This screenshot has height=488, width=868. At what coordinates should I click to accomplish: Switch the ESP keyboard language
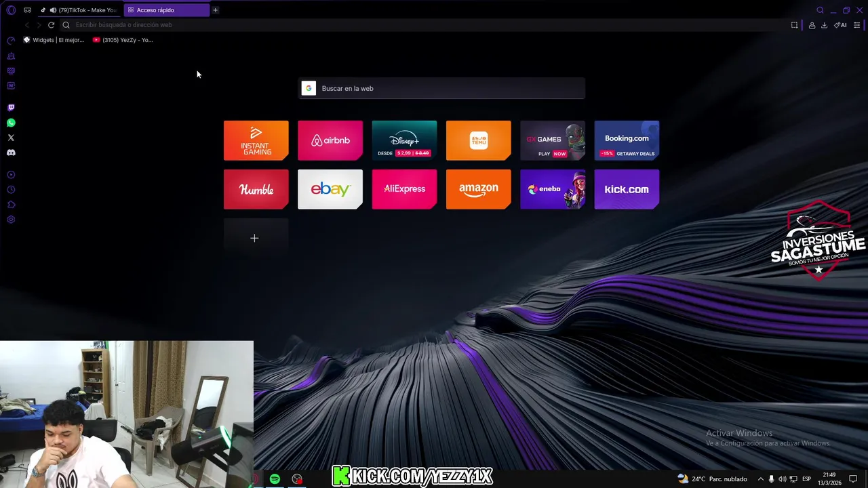point(806,479)
